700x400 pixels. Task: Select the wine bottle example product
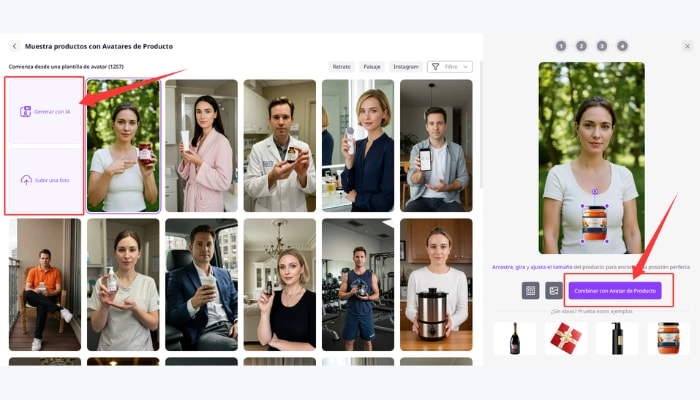[x=515, y=337]
